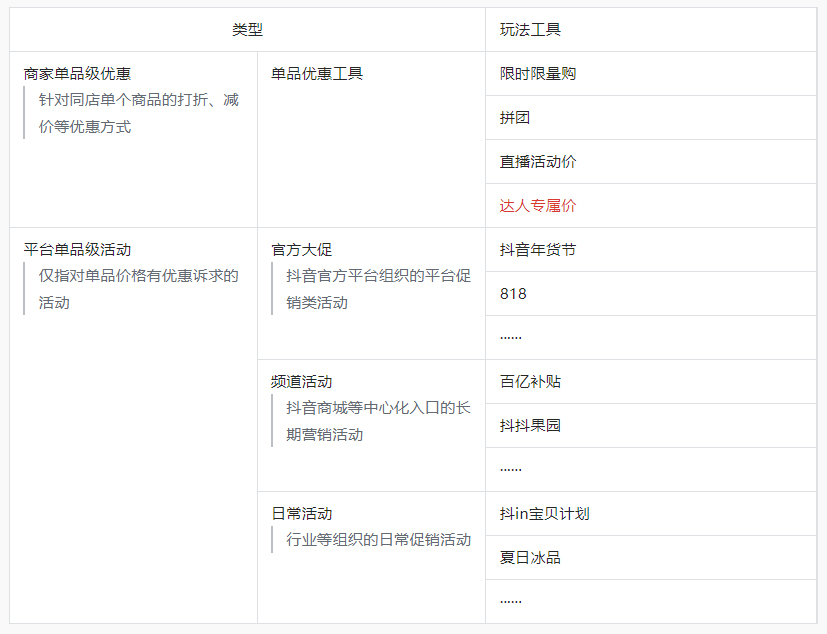Click the 818 promotion cell
Viewport: 827px width, 634px height.
(x=513, y=294)
